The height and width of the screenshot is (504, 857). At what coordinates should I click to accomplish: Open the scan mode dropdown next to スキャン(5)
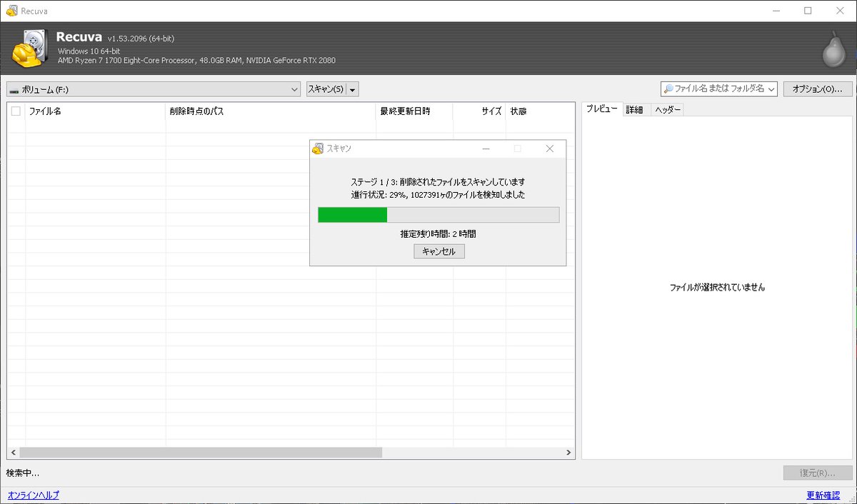(351, 89)
